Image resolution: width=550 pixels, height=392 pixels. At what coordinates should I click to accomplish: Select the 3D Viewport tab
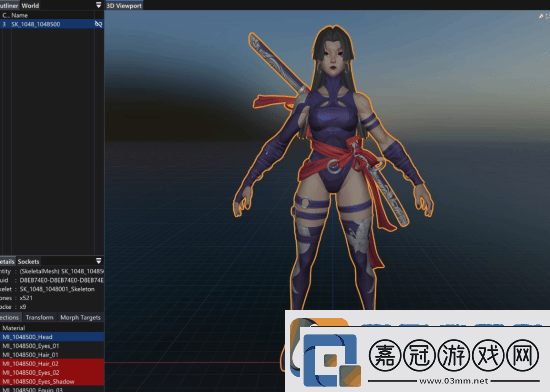(124, 5)
